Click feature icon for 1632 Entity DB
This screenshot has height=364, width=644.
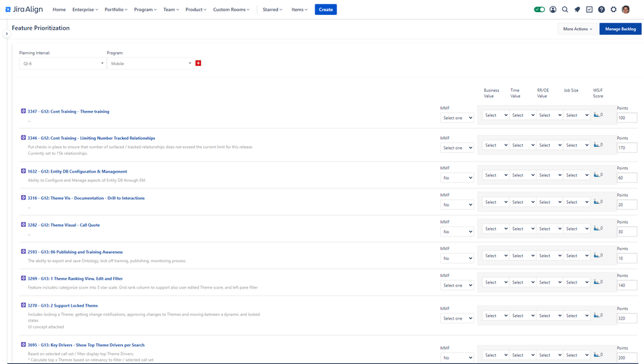click(23, 171)
